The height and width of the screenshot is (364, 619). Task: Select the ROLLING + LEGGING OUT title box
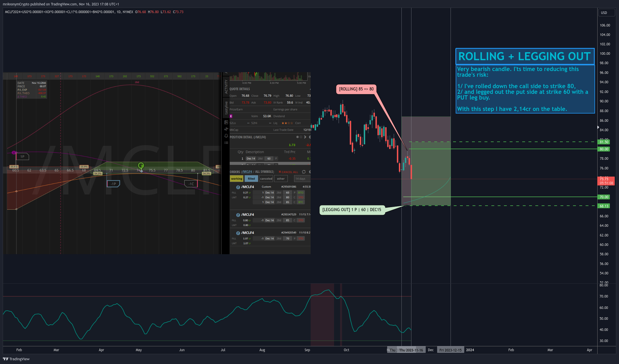(525, 56)
